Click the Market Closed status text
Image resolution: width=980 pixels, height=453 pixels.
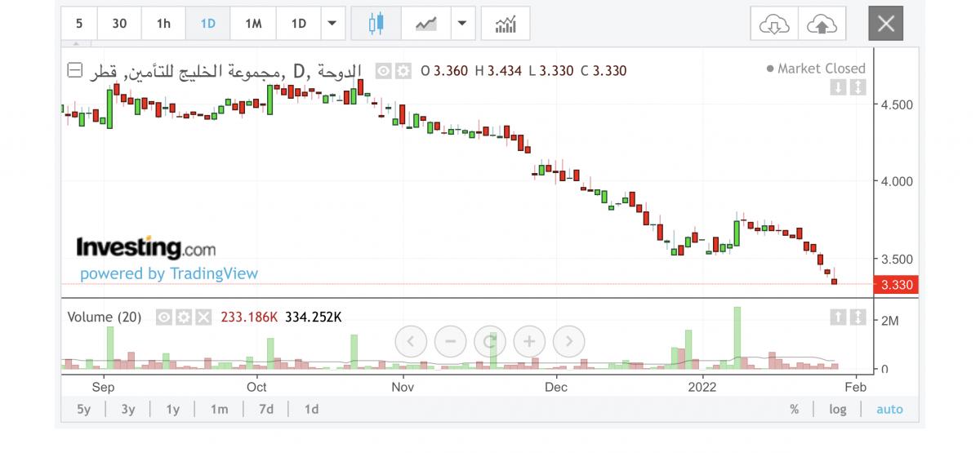coord(821,69)
